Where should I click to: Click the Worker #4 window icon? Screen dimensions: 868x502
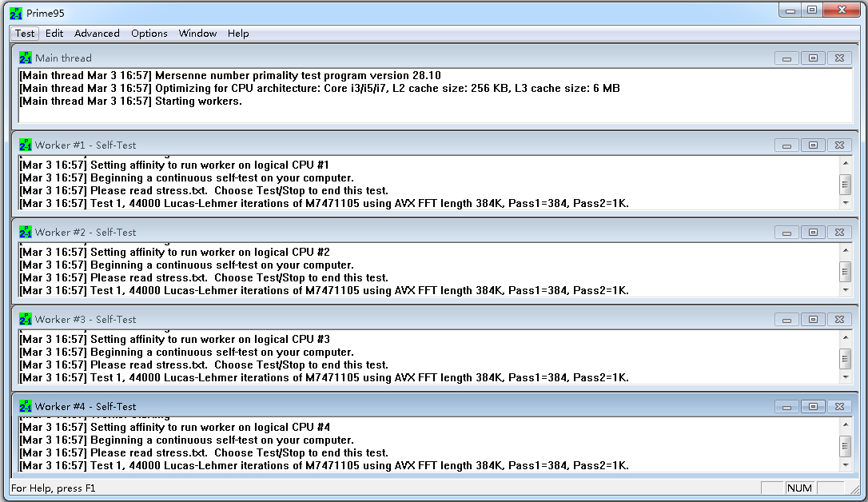pyautogui.click(x=26, y=406)
